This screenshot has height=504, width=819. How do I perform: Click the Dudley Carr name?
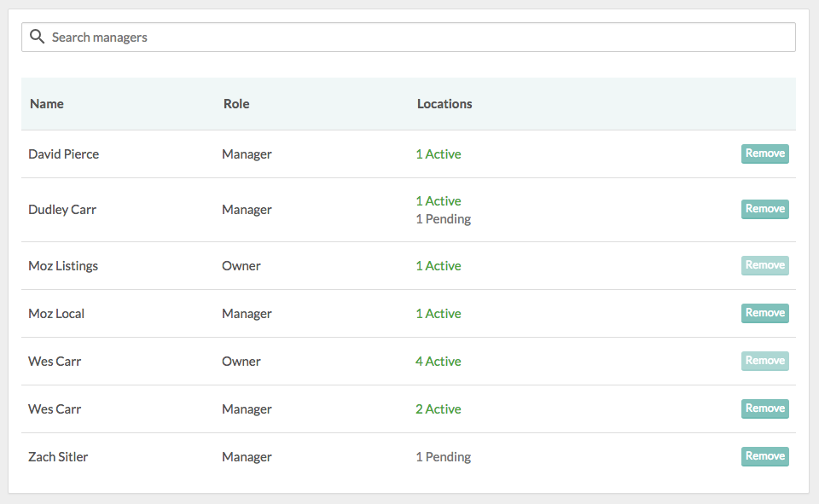click(62, 210)
